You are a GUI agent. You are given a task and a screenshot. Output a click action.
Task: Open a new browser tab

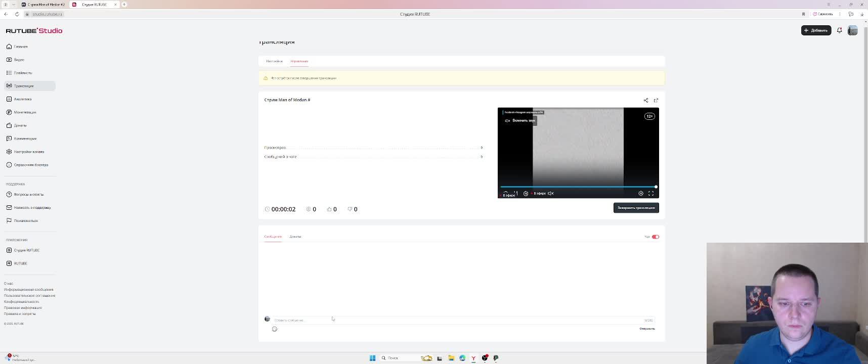[x=124, y=5]
